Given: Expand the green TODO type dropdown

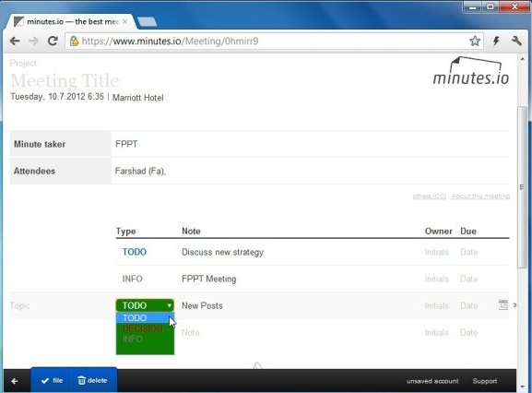Looking at the screenshot, I should pyautogui.click(x=145, y=305).
